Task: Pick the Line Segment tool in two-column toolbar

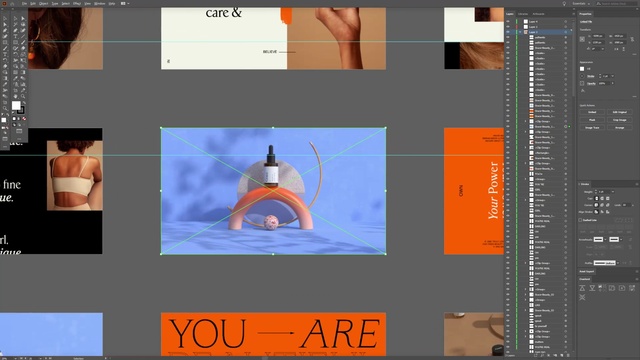Action: coord(23,36)
